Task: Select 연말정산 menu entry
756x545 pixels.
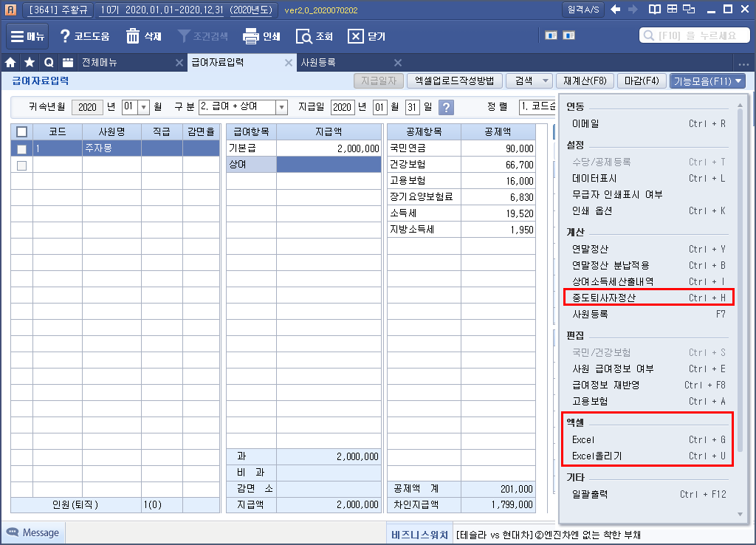Action: (649, 249)
